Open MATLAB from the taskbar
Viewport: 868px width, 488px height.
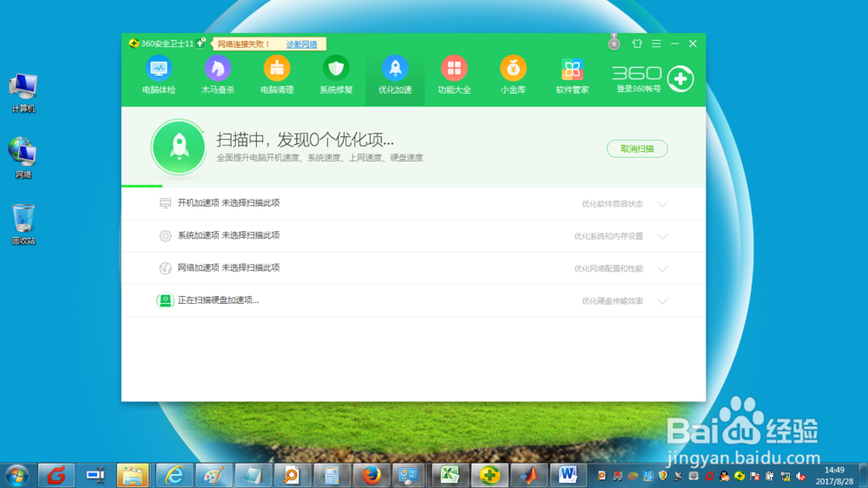point(529,475)
